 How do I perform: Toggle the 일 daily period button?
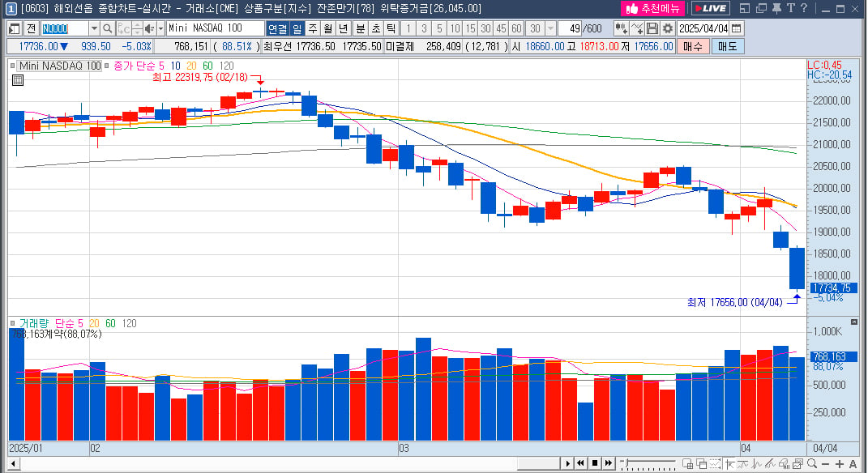pos(297,28)
